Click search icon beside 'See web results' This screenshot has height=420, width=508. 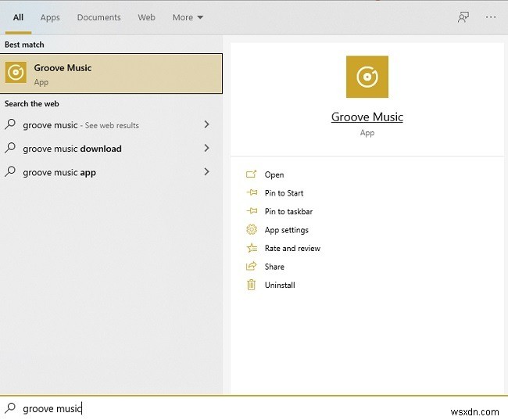tap(10, 124)
